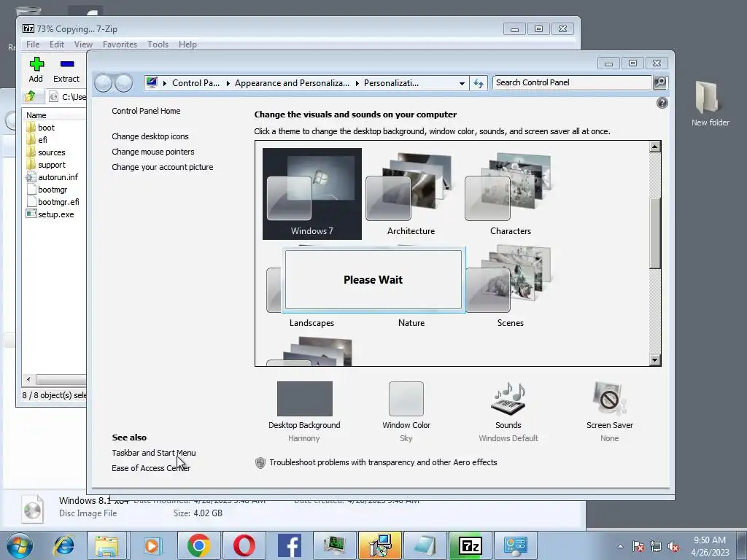Open Window Color swatch settings
This screenshot has height=560, width=747.
(406, 411)
